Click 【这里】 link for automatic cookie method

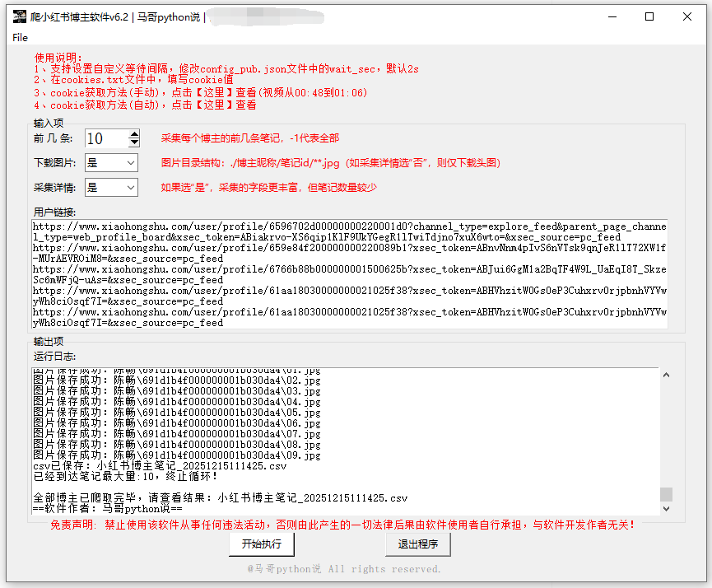[x=213, y=105]
